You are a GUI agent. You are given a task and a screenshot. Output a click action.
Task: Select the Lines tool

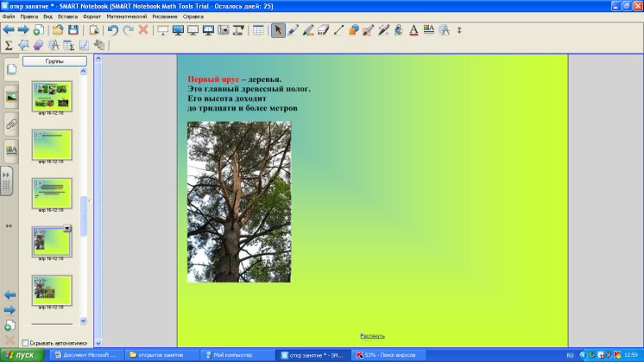[x=339, y=30]
